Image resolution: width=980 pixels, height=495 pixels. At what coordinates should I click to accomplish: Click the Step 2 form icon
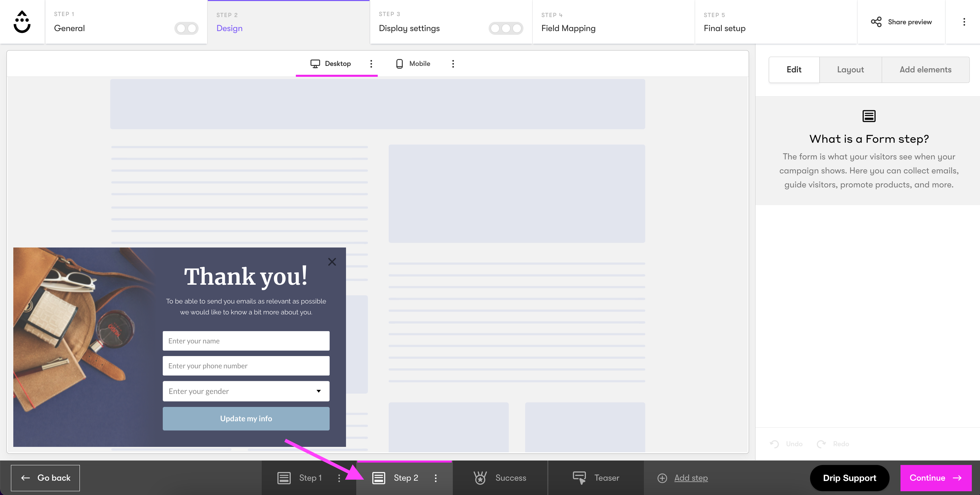pos(378,478)
